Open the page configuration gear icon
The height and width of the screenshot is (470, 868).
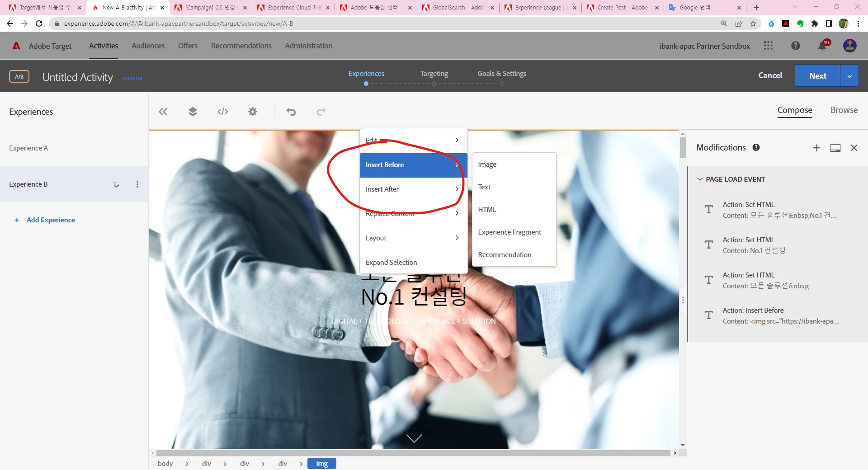253,112
